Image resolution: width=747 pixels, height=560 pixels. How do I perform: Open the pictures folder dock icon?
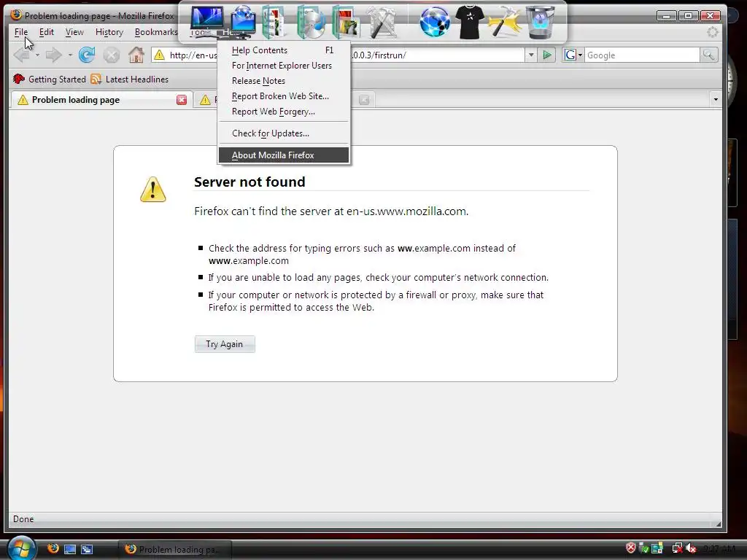345,22
